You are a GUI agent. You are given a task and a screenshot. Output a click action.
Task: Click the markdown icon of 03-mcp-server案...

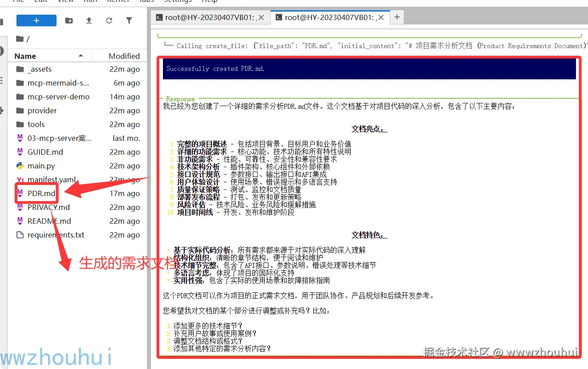click(20, 138)
